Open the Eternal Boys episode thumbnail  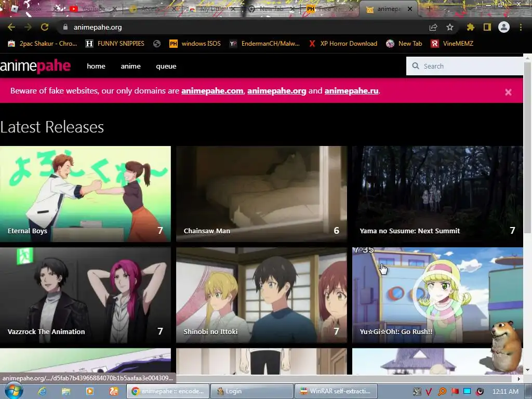(85, 194)
